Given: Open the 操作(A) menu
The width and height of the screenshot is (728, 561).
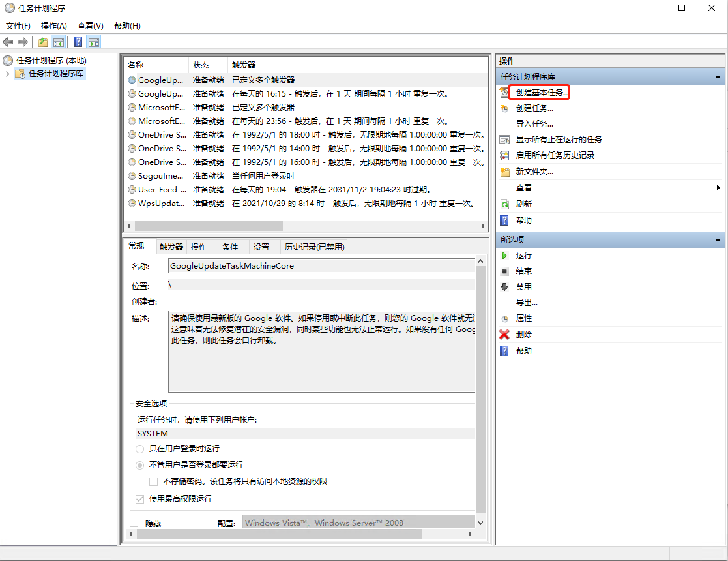Looking at the screenshot, I should tap(53, 26).
